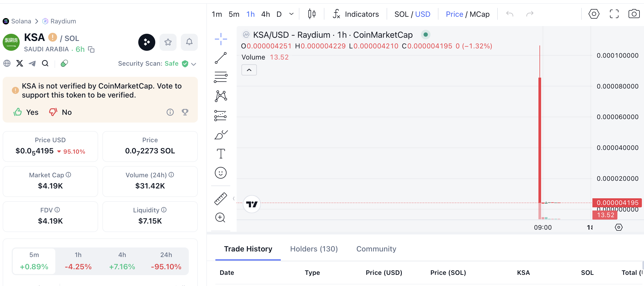Screen dimensions: 644x286
Task: Open the Community tab
Action: pyautogui.click(x=376, y=249)
